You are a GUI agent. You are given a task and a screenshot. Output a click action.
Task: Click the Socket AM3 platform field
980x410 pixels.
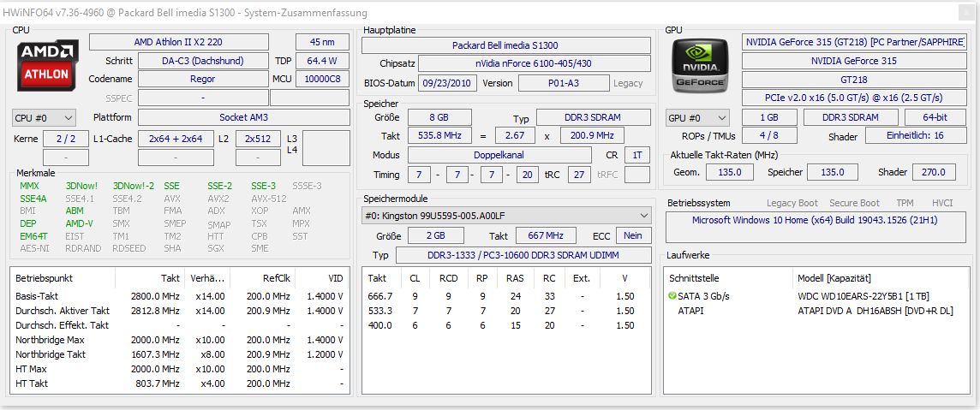click(244, 117)
